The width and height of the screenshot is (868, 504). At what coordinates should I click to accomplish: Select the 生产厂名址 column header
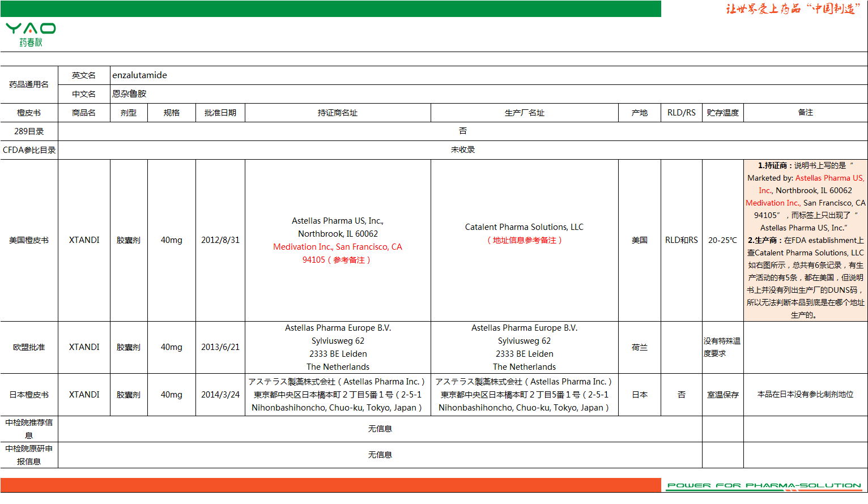(525, 113)
